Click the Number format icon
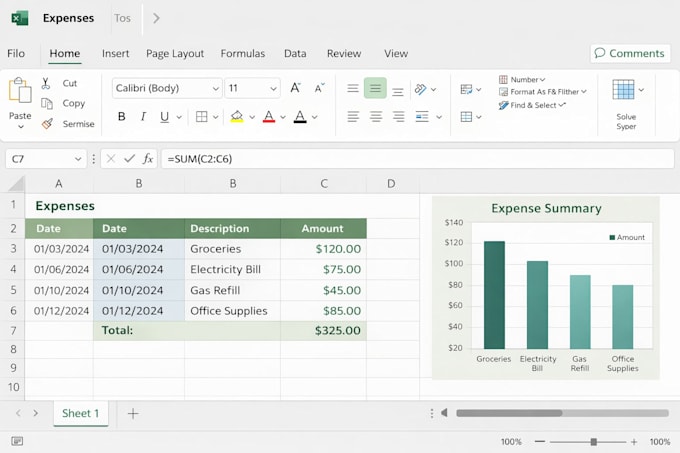 503,79
